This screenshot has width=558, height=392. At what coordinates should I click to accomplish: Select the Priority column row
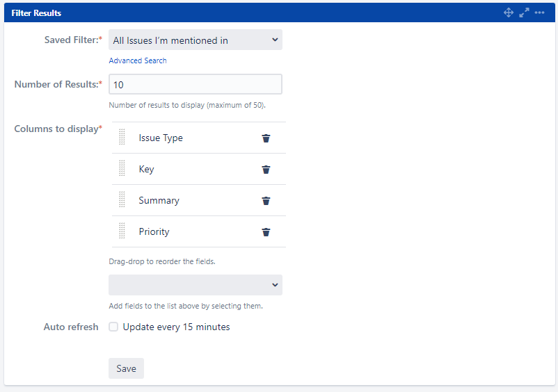point(198,231)
